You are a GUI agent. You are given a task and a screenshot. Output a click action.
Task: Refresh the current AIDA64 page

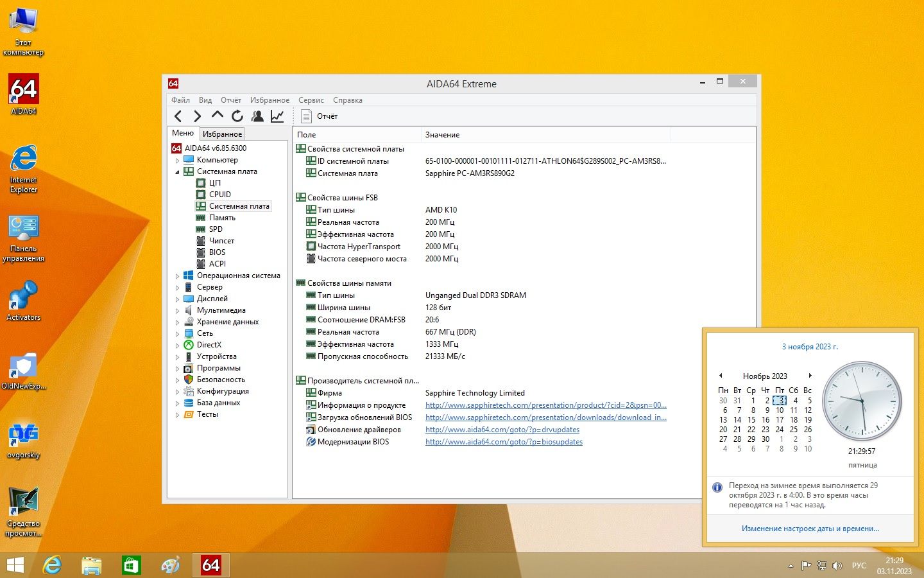click(x=237, y=116)
